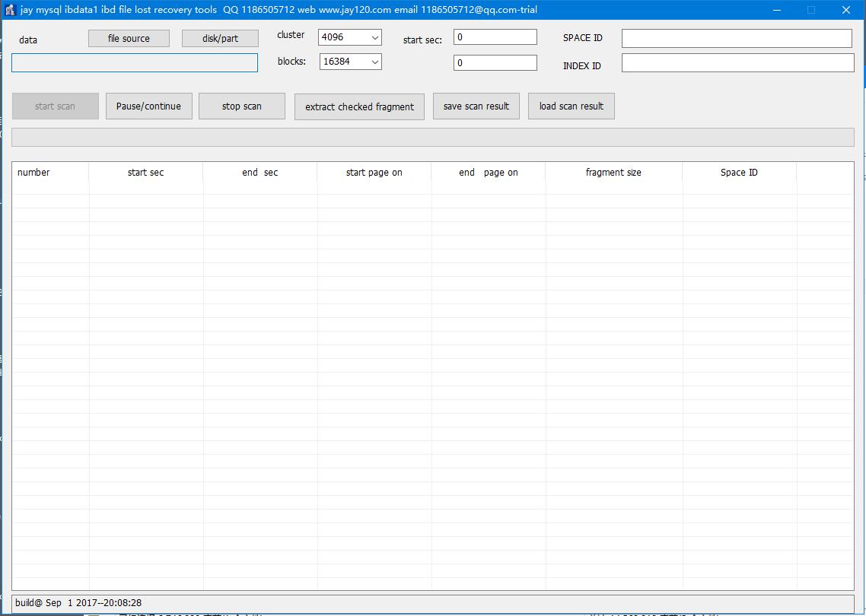Viewport: 866px width, 616px height.
Task: Focus the INDEX ID input field
Action: pyautogui.click(x=738, y=63)
